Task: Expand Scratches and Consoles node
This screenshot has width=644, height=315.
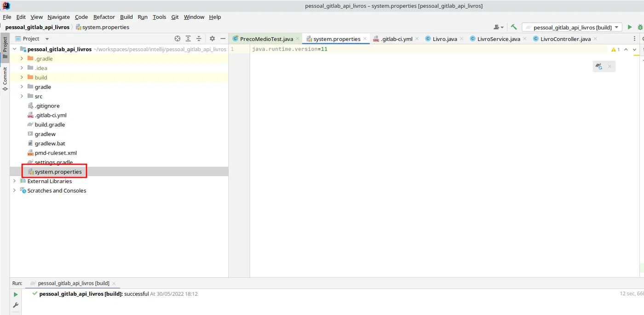Action: [x=14, y=190]
